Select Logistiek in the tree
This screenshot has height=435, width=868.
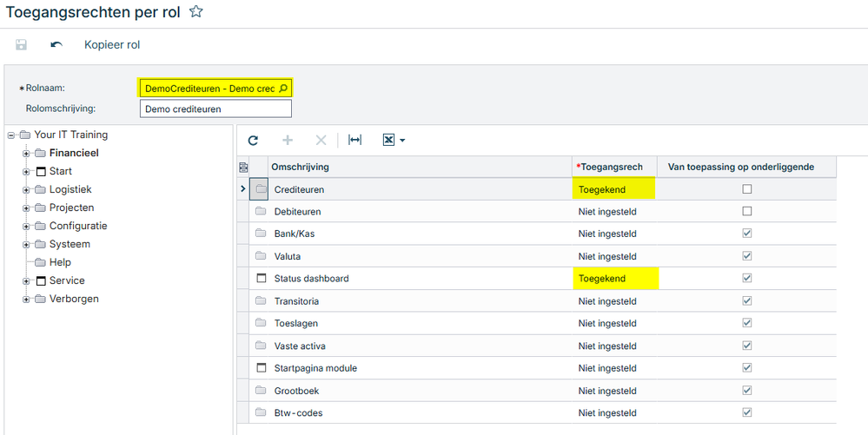[70, 189]
